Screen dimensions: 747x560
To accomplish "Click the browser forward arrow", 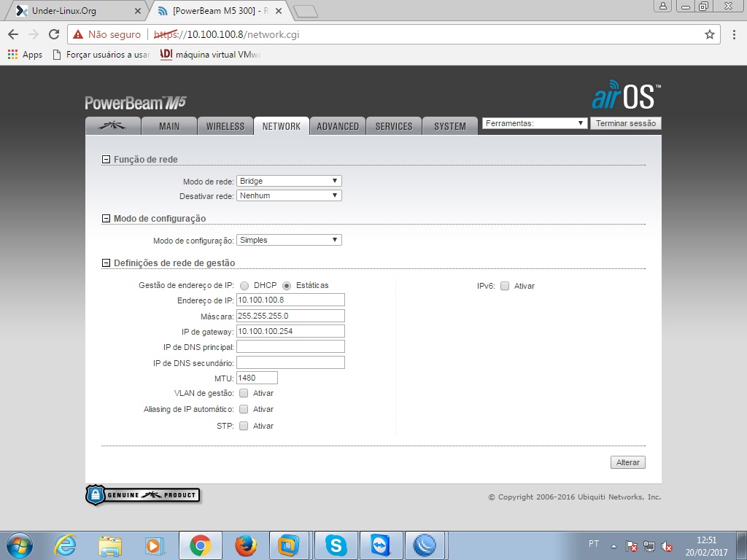I will (x=34, y=34).
